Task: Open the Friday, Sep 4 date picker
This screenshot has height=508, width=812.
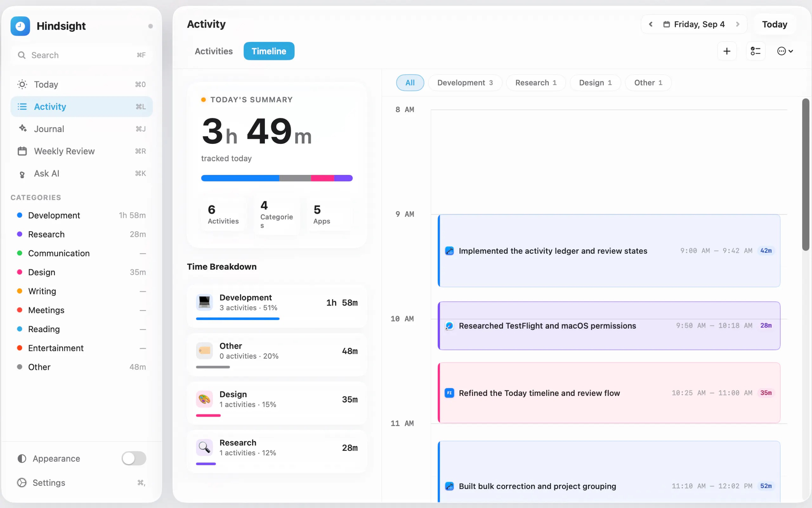Action: [x=694, y=24]
